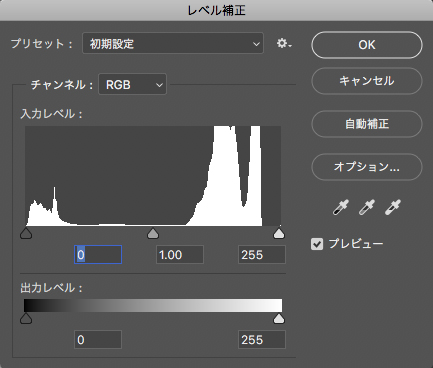Grab the input highlight white slider handle

279,234
